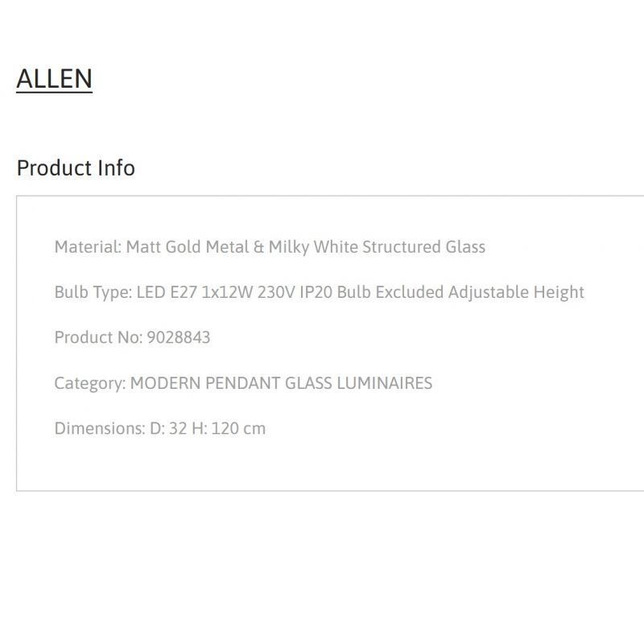This screenshot has height=644, width=644.
Task: Click the Dimensions: label
Action: [x=100, y=428]
